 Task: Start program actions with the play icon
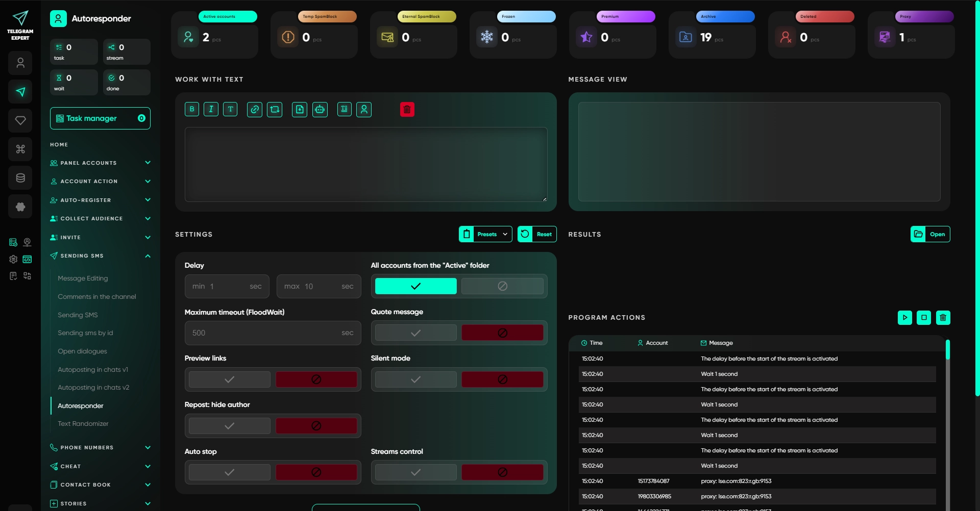click(904, 317)
